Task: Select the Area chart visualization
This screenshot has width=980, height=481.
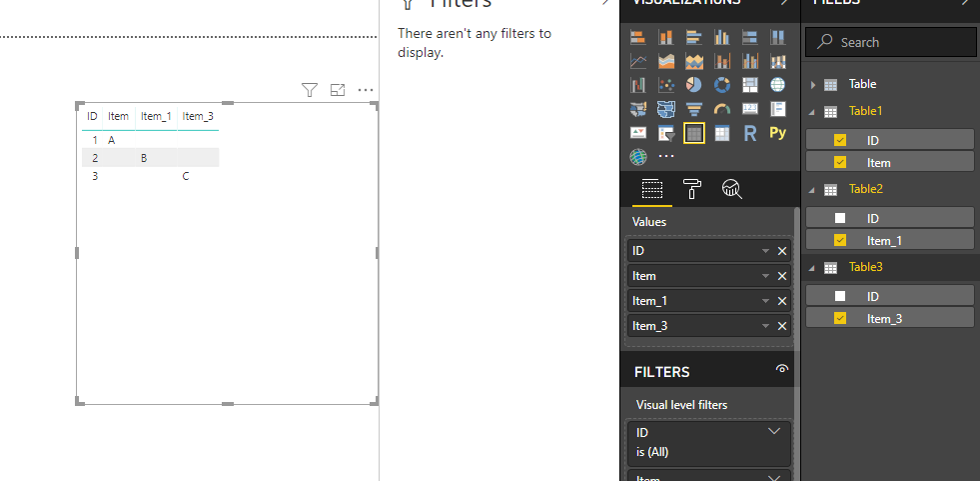Action: tap(666, 61)
